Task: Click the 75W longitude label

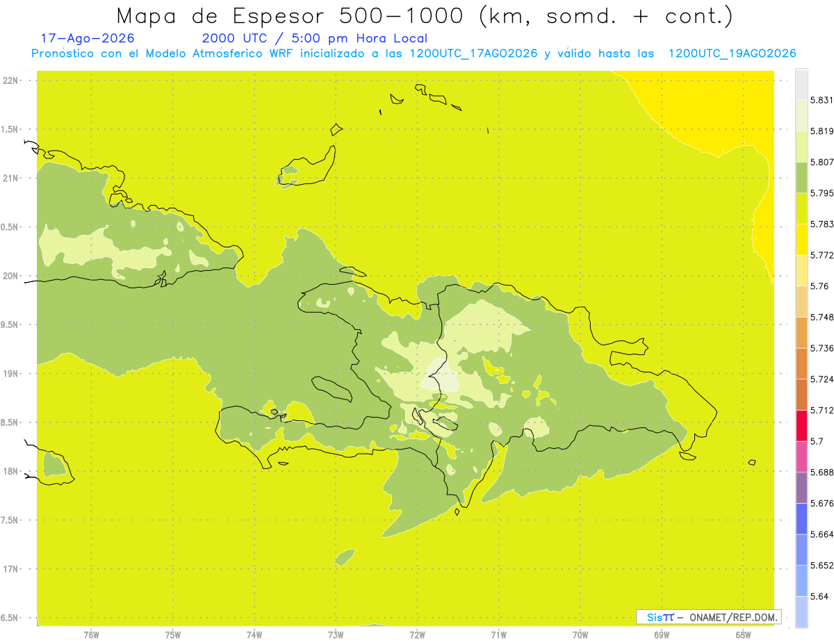Action: click(173, 634)
